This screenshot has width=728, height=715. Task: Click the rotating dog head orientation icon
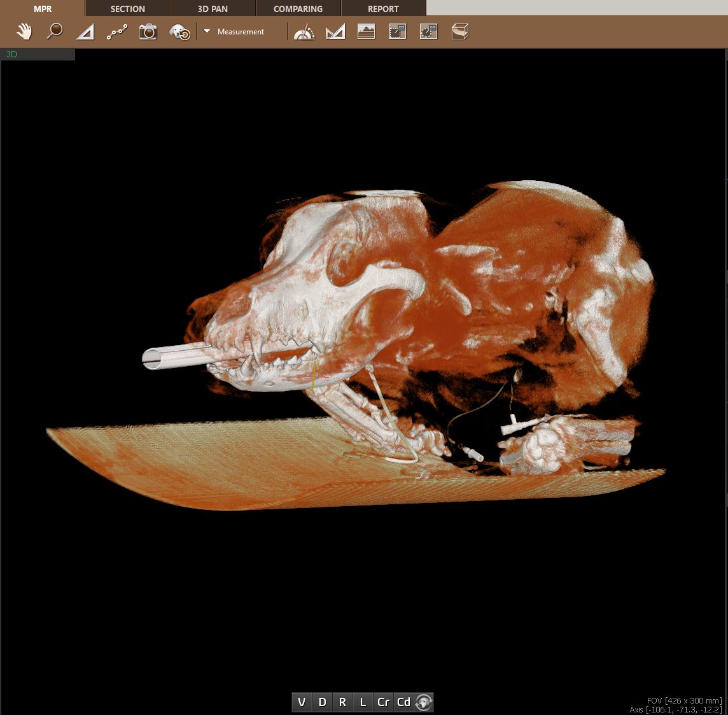click(424, 702)
